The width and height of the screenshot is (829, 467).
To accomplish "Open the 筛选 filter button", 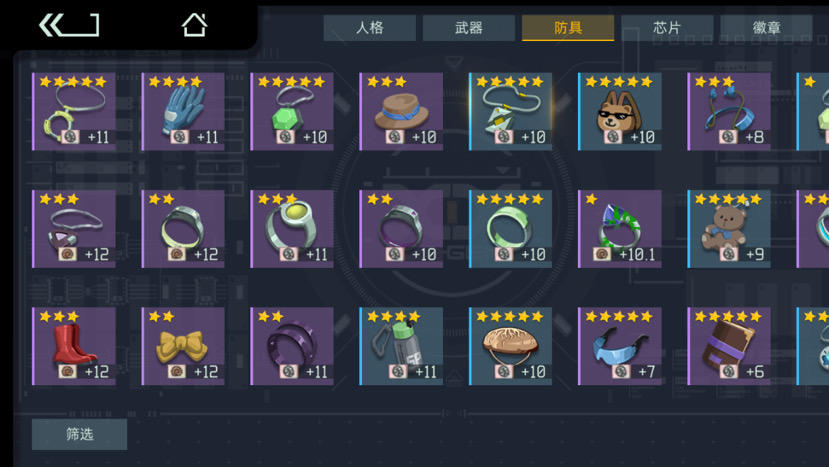I will coord(79,434).
